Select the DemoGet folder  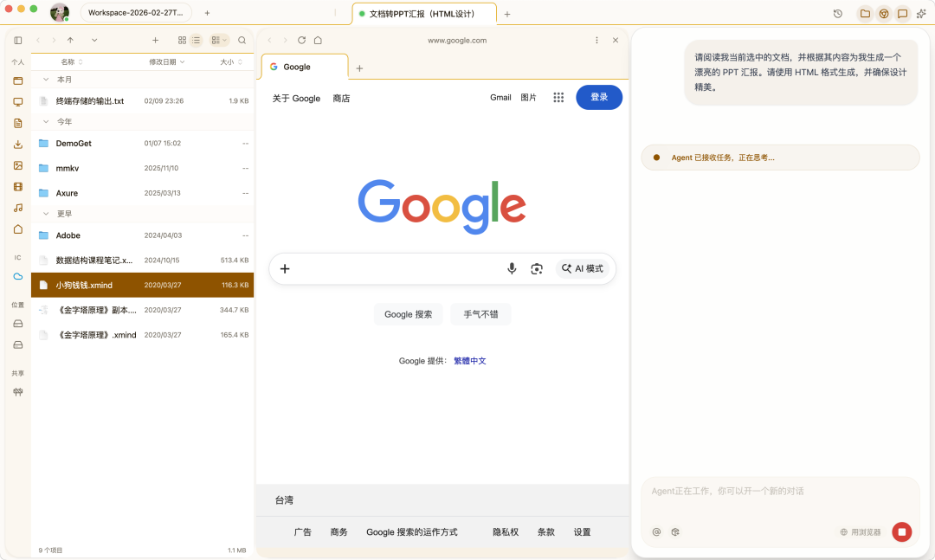coord(142,143)
